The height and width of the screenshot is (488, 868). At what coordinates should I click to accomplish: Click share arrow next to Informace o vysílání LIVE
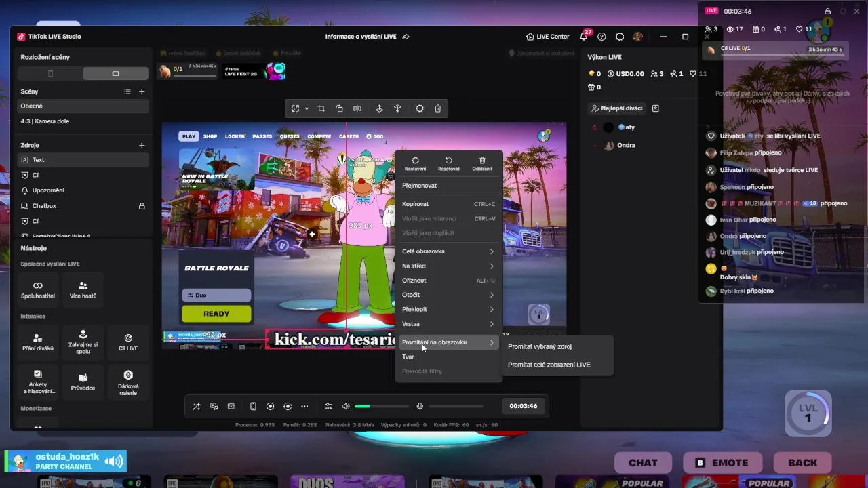click(x=406, y=37)
